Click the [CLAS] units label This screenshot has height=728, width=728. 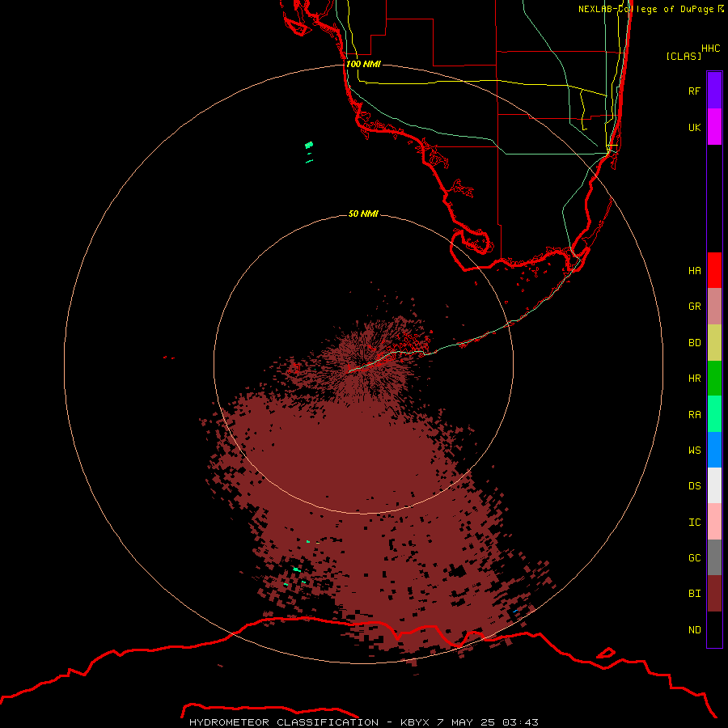pyautogui.click(x=684, y=57)
